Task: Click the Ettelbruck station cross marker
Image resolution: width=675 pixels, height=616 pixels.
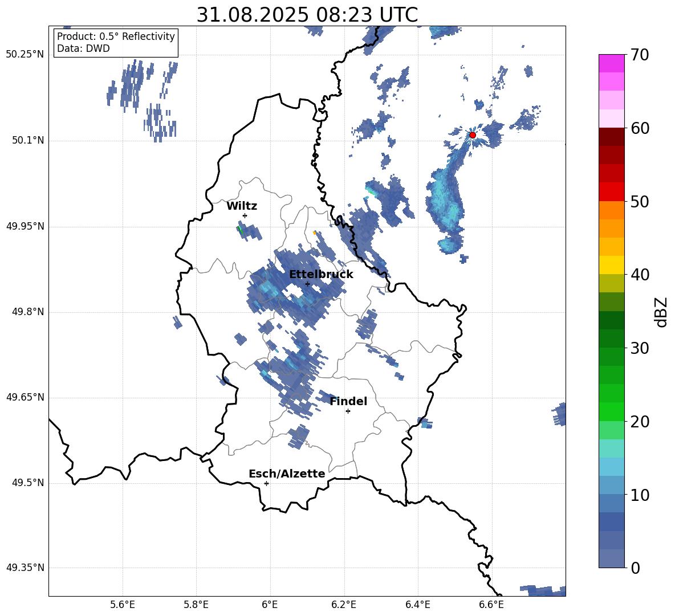Action: click(307, 284)
